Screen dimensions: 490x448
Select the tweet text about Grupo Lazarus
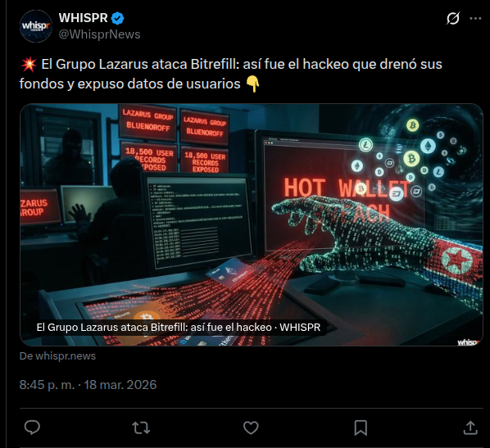[230, 74]
